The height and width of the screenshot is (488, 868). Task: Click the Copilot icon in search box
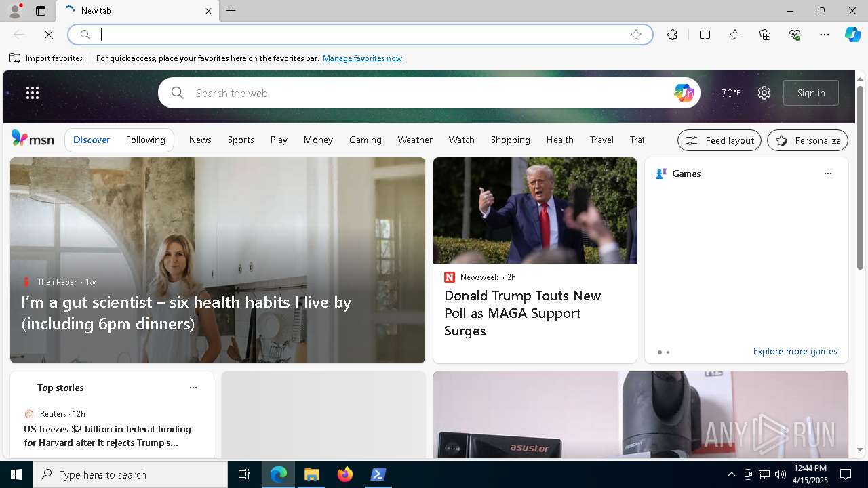pos(684,93)
